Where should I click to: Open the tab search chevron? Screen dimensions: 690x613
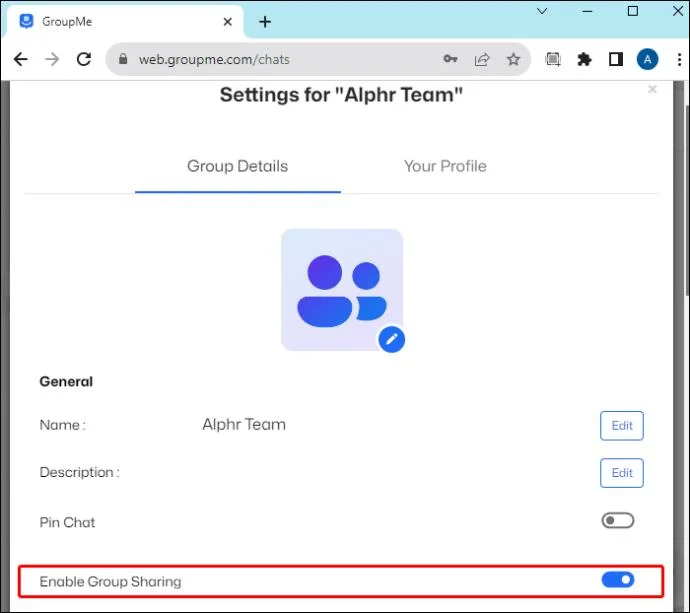click(542, 11)
